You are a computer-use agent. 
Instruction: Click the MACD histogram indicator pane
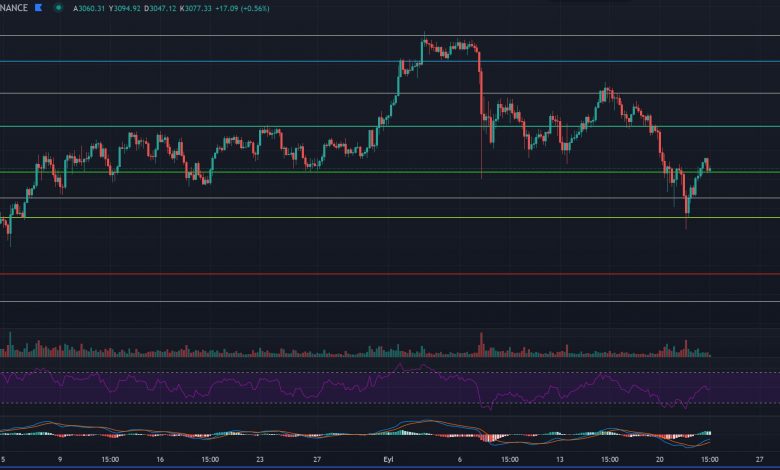(x=300, y=432)
